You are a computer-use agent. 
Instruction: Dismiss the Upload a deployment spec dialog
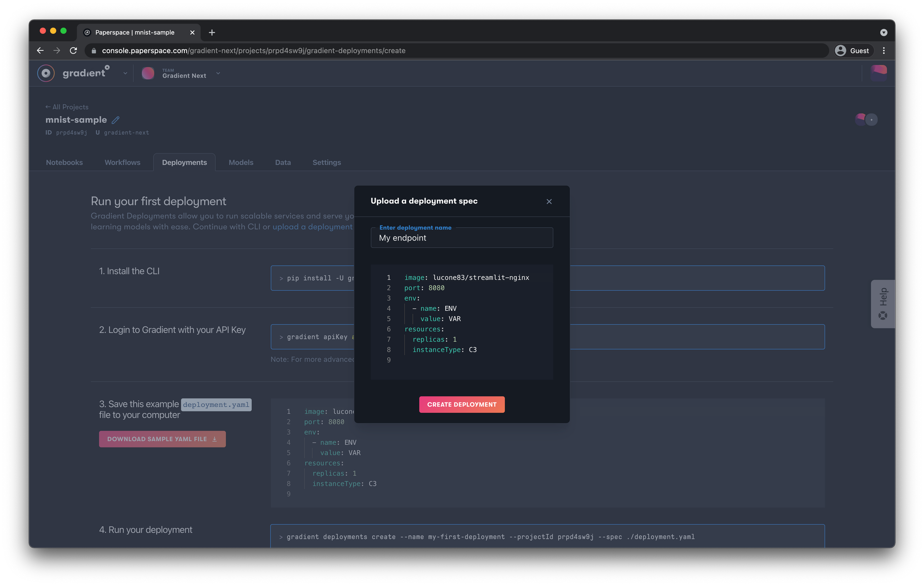click(549, 201)
